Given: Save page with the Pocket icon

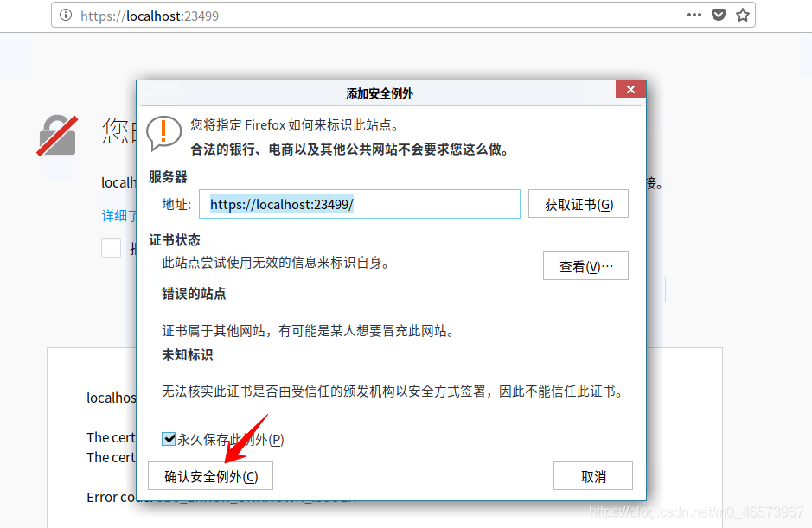Looking at the screenshot, I should [x=719, y=15].
